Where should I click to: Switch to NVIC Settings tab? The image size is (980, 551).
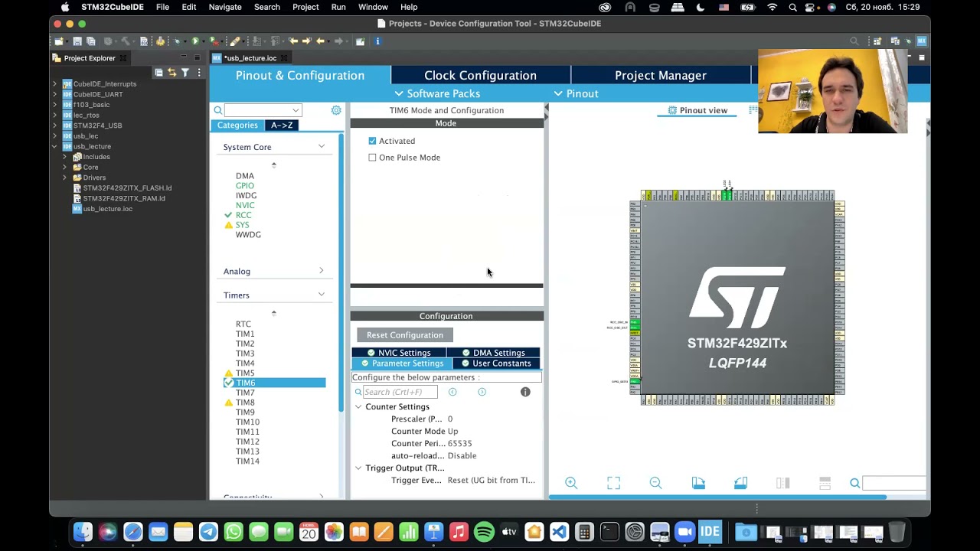point(399,353)
